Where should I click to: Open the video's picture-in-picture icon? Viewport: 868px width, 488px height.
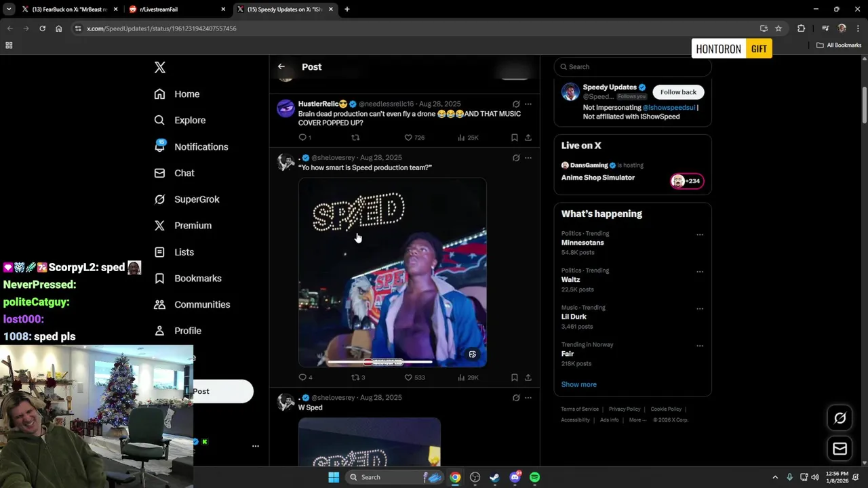pos(473,354)
